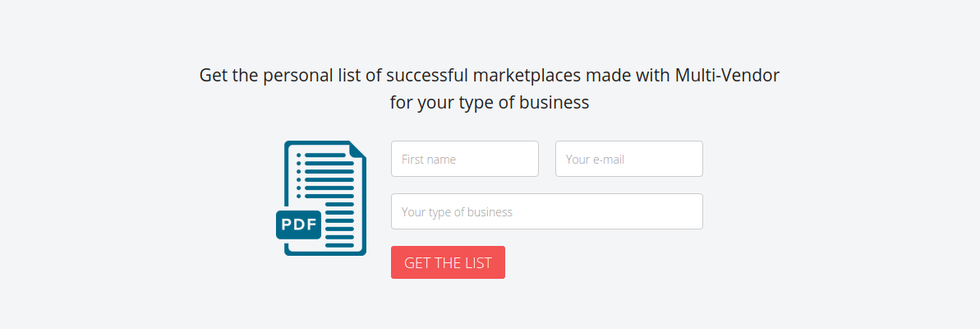Image resolution: width=980 pixels, height=329 pixels.
Task: Click the PDF document icon
Action: click(321, 198)
